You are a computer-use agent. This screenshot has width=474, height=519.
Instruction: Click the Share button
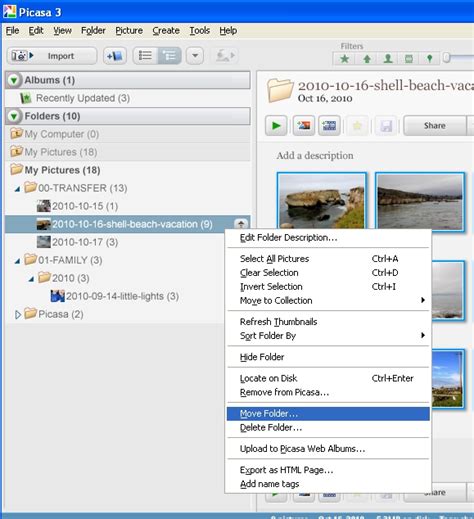(x=435, y=126)
